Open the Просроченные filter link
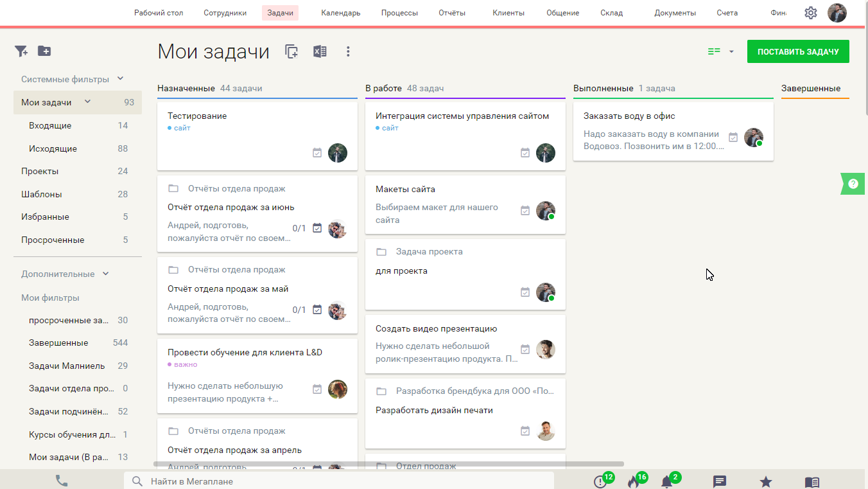This screenshot has height=489, width=868. 53,239
